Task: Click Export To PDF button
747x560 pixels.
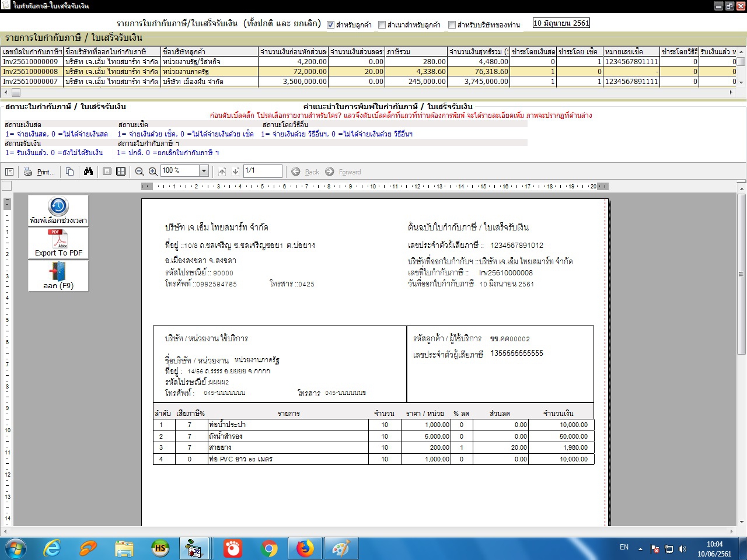Action: pyautogui.click(x=58, y=243)
